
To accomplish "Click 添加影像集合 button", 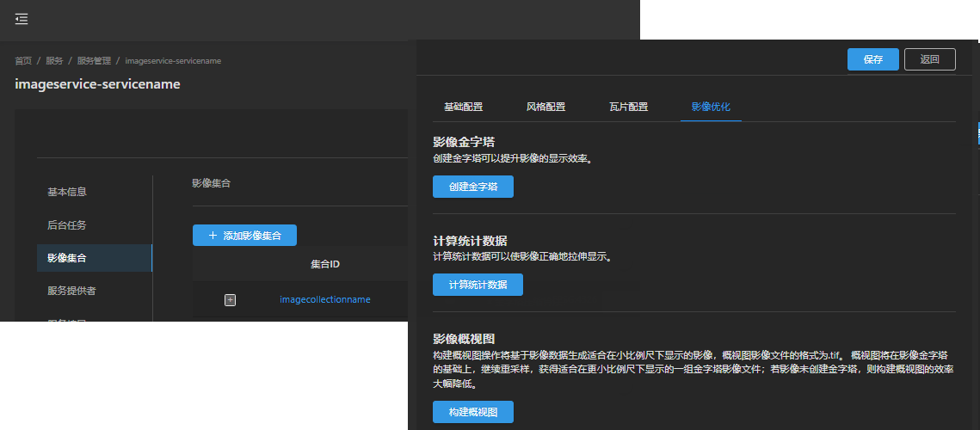I will point(244,235).
